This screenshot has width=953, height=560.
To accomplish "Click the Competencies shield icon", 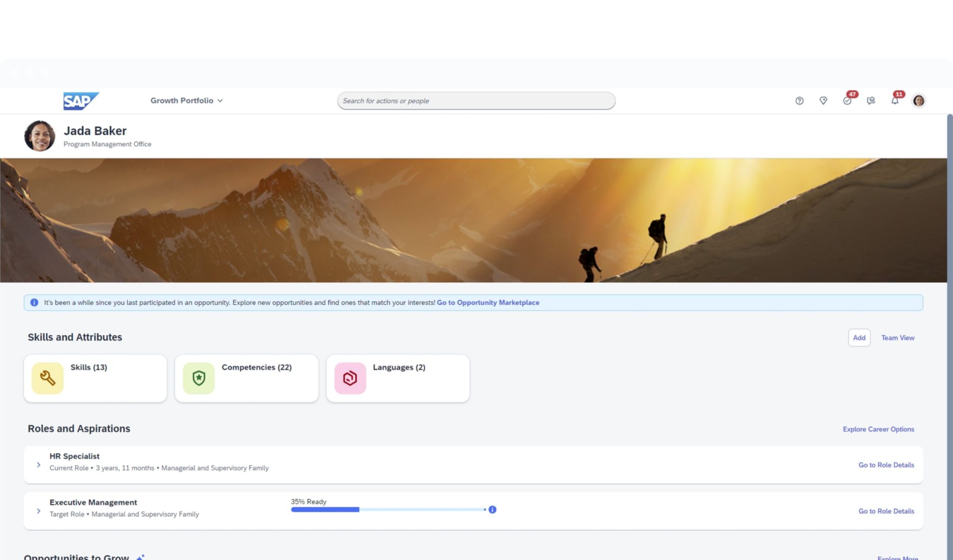I will 199,378.
